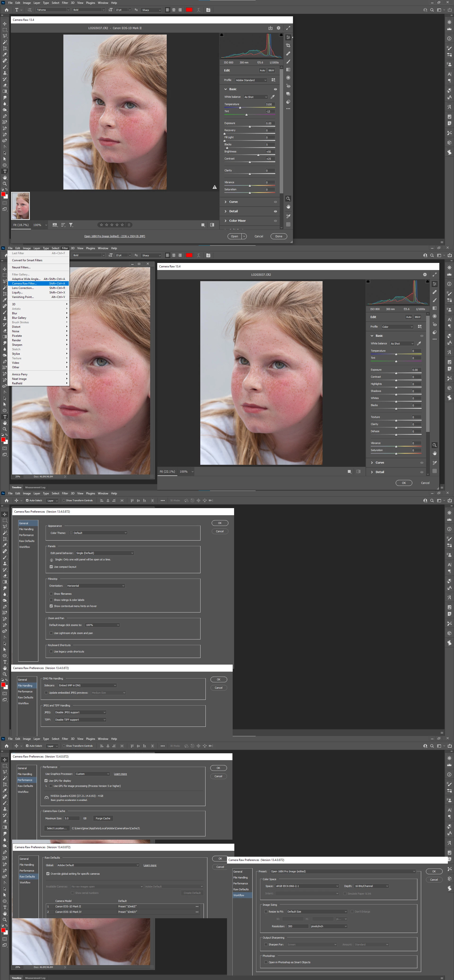Viewport: 454px width, 980px height.
Task: Open the Sidecars Embed XMP dropdown
Action: 87,685
